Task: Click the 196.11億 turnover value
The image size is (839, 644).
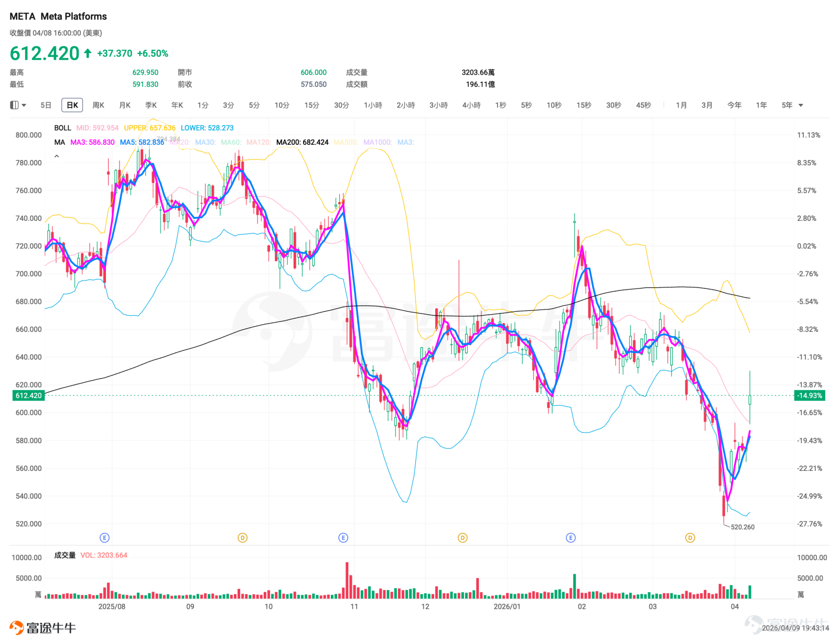Action: (480, 84)
